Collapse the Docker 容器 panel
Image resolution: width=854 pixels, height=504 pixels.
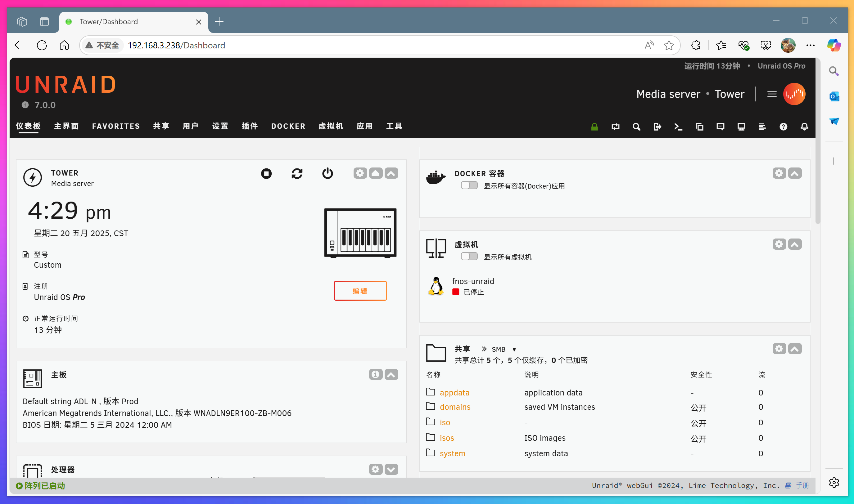(795, 173)
